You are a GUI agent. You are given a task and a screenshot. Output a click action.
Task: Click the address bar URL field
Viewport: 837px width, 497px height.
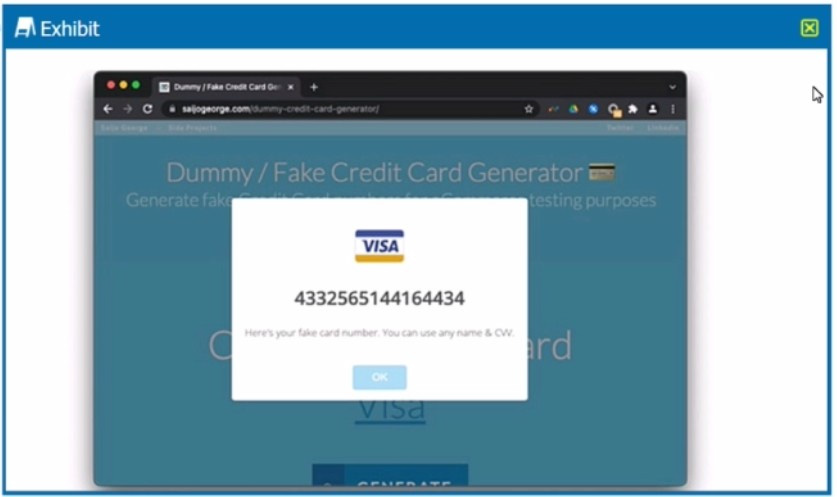click(350, 109)
